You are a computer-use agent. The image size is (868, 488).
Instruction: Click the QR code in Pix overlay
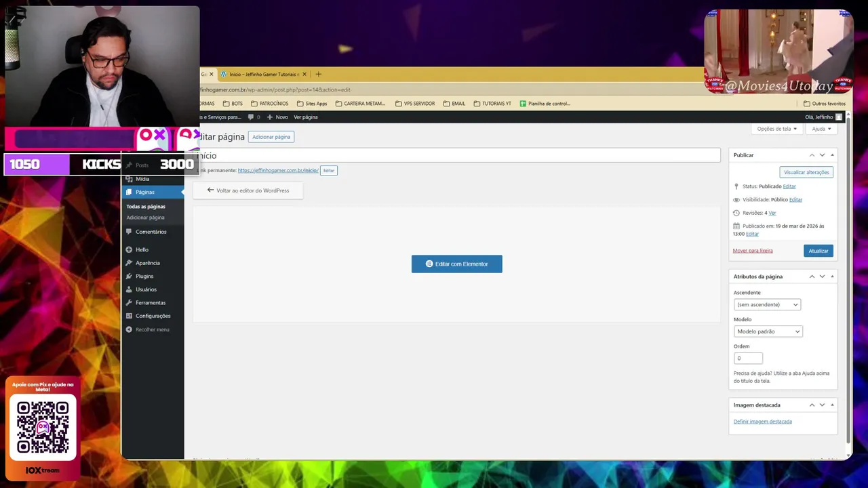pyautogui.click(x=43, y=427)
